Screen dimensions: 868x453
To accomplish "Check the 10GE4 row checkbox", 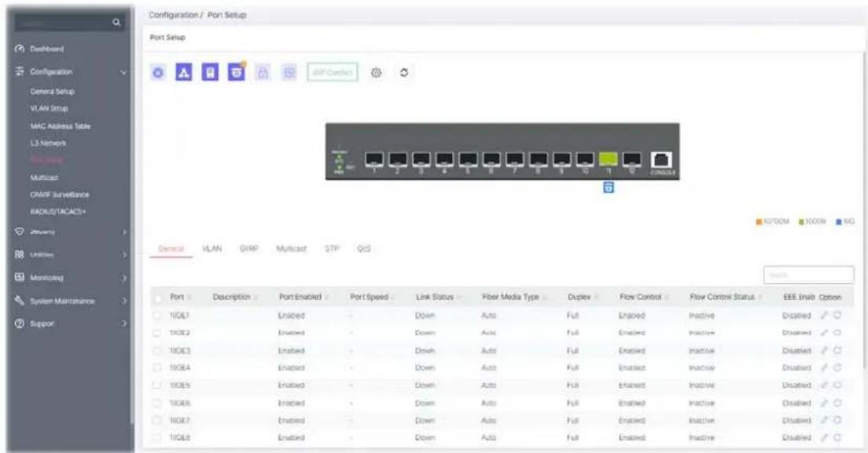I will tap(158, 368).
